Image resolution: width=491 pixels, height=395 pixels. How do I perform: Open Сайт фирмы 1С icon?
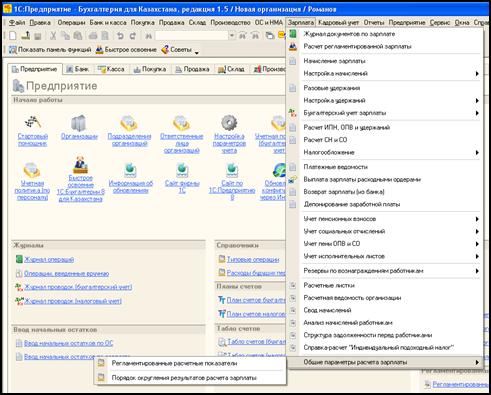tap(182, 170)
